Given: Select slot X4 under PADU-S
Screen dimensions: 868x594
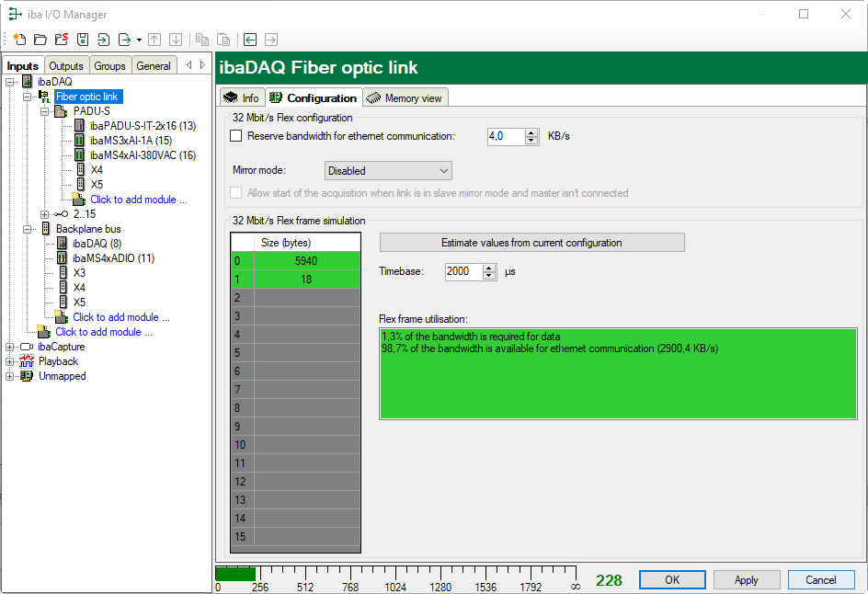Looking at the screenshot, I should point(97,170).
